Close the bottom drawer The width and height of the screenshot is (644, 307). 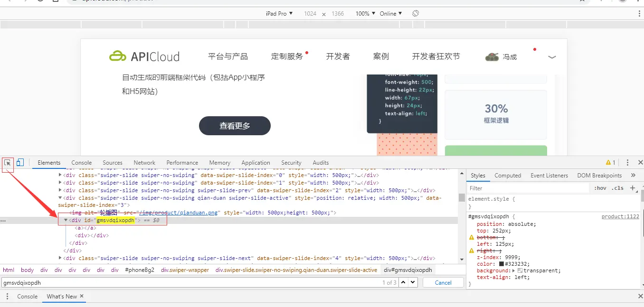pyautogui.click(x=640, y=296)
